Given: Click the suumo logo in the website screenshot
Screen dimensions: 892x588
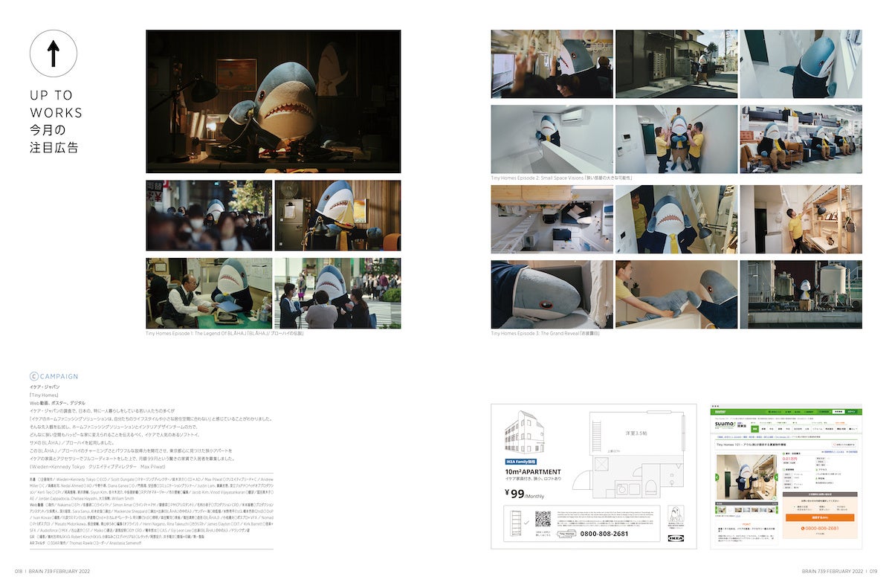Looking at the screenshot, I should coord(725,425).
